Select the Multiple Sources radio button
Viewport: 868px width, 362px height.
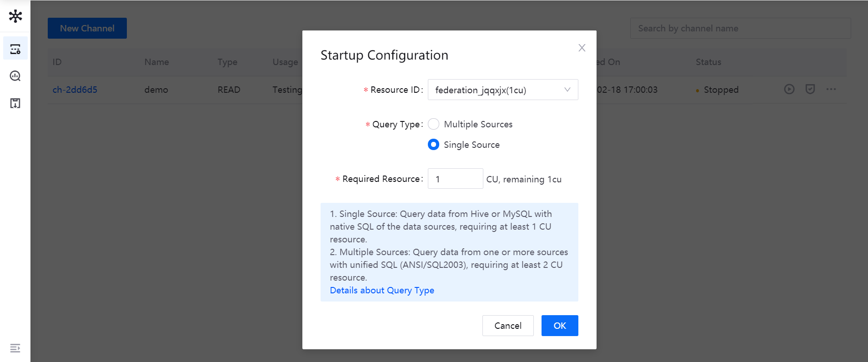pyautogui.click(x=434, y=124)
